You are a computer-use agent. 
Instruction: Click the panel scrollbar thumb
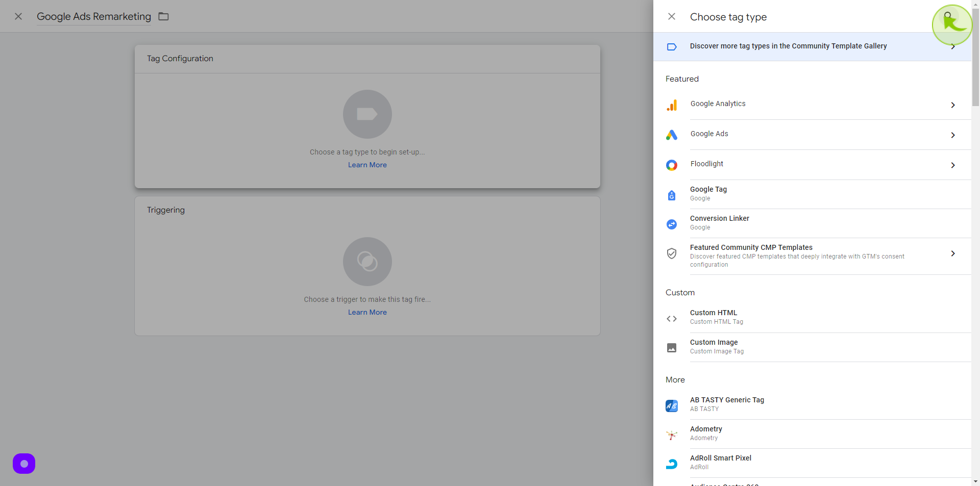pyautogui.click(x=975, y=57)
